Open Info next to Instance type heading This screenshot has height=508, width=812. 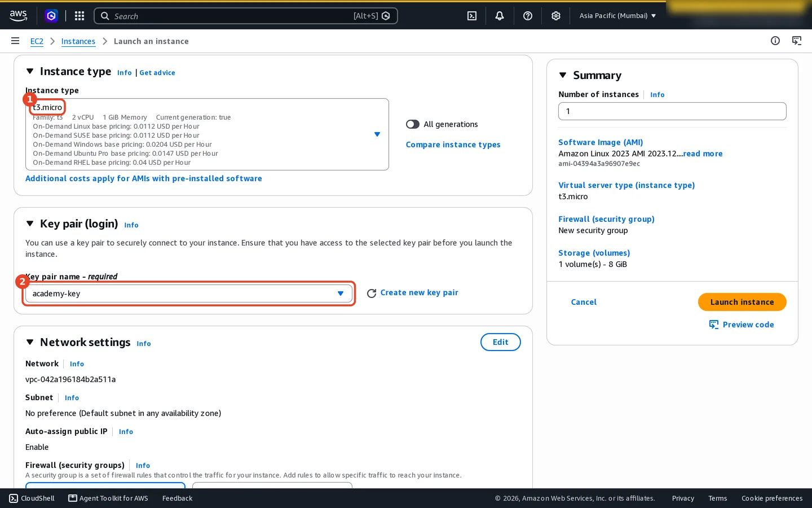pos(125,73)
